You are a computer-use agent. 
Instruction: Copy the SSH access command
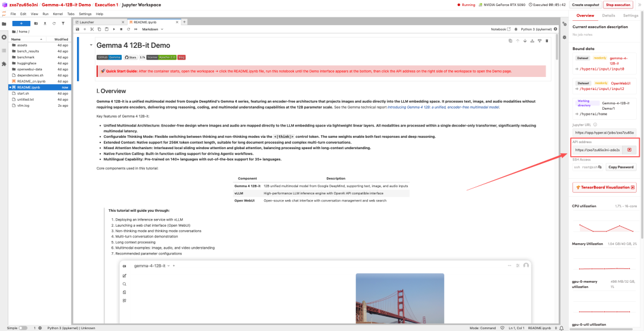point(600,167)
